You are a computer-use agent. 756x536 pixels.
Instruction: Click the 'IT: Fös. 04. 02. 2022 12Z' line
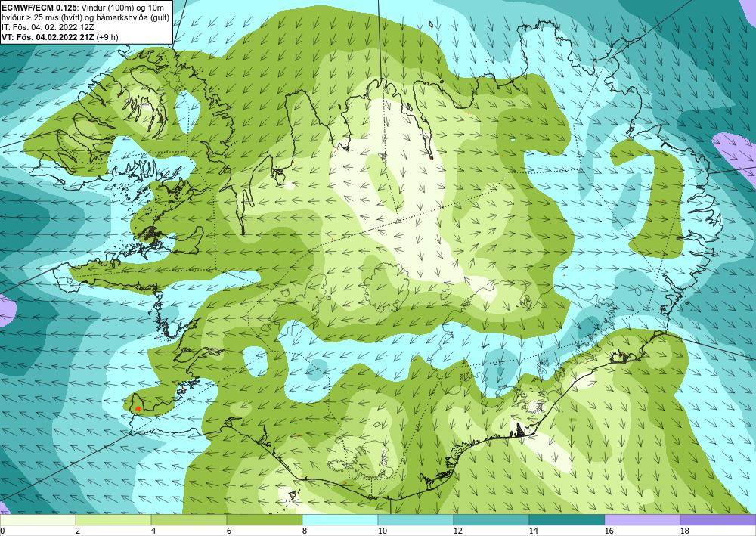48,27
